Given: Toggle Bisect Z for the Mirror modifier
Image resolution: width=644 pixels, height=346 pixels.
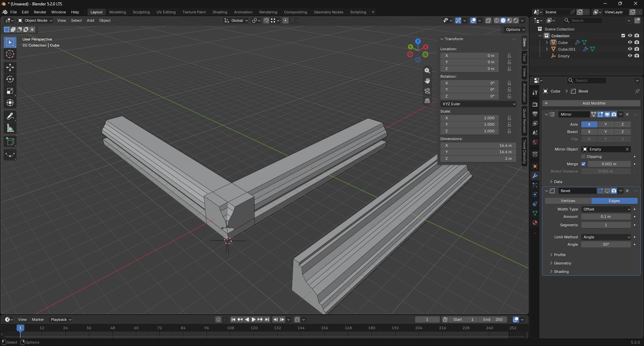Looking at the screenshot, I should coord(623,132).
